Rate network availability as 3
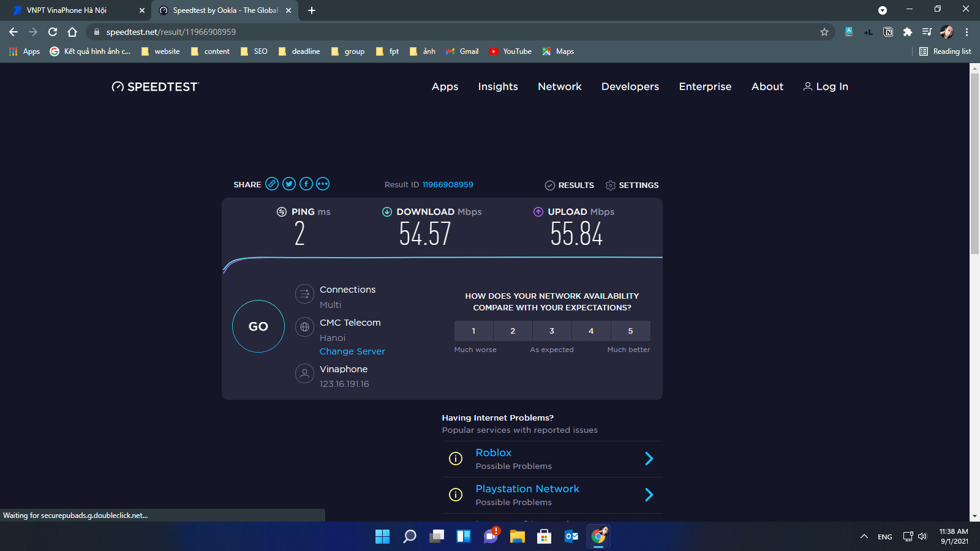980x551 pixels. [552, 331]
